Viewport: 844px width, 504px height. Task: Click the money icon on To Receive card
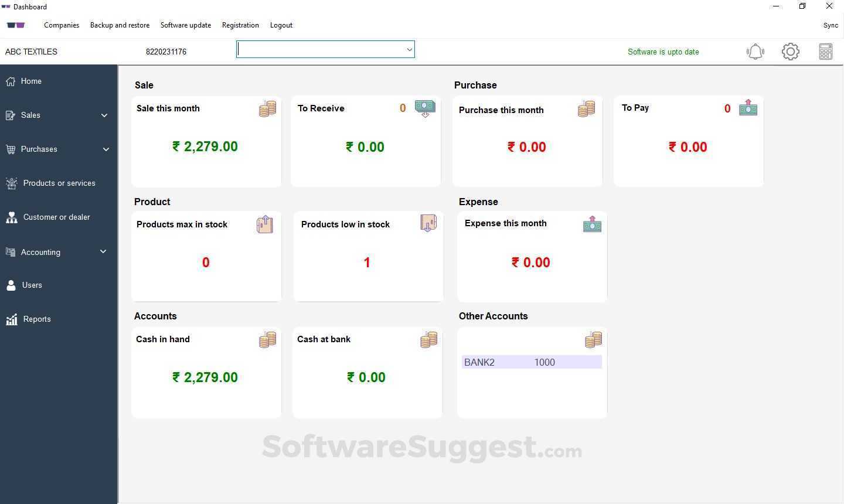click(x=424, y=108)
